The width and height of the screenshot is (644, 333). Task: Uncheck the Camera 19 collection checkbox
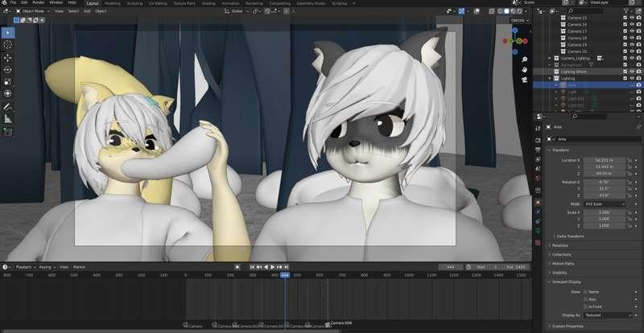(x=625, y=45)
